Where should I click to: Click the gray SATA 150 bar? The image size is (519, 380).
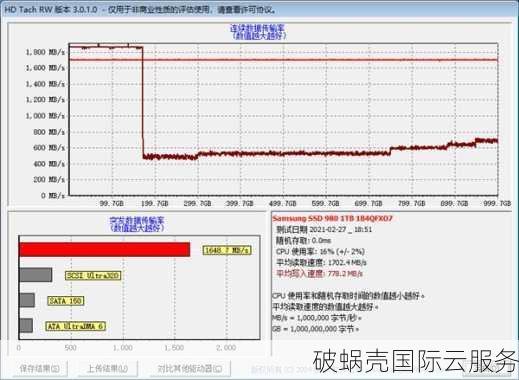27,300
